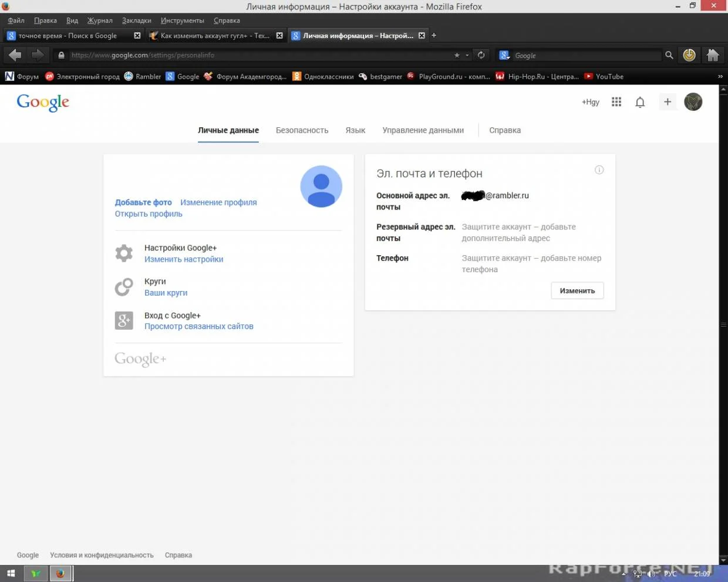Click the Изменить настройки link
This screenshot has width=728, height=582.
(184, 259)
